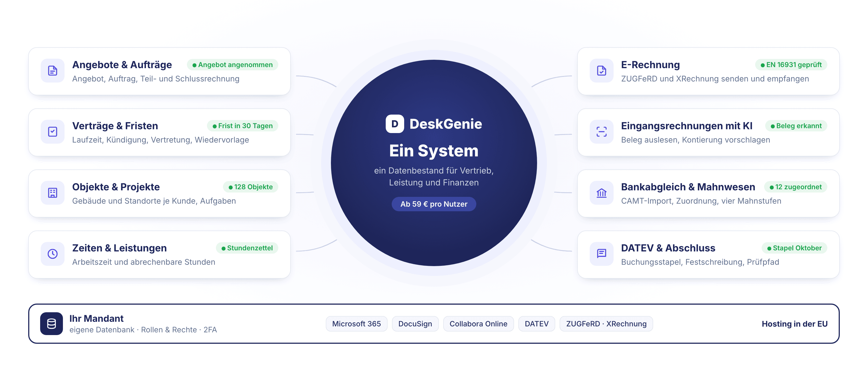Click the Stapel Oktober status badge
Image resolution: width=868 pixels, height=391 pixels.
pos(794,248)
